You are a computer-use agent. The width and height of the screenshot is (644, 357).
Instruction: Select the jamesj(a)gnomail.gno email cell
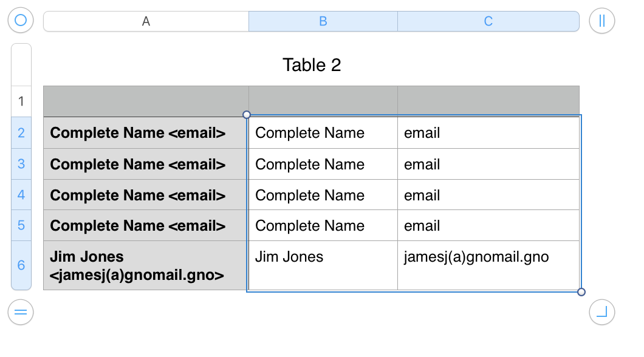click(x=488, y=257)
